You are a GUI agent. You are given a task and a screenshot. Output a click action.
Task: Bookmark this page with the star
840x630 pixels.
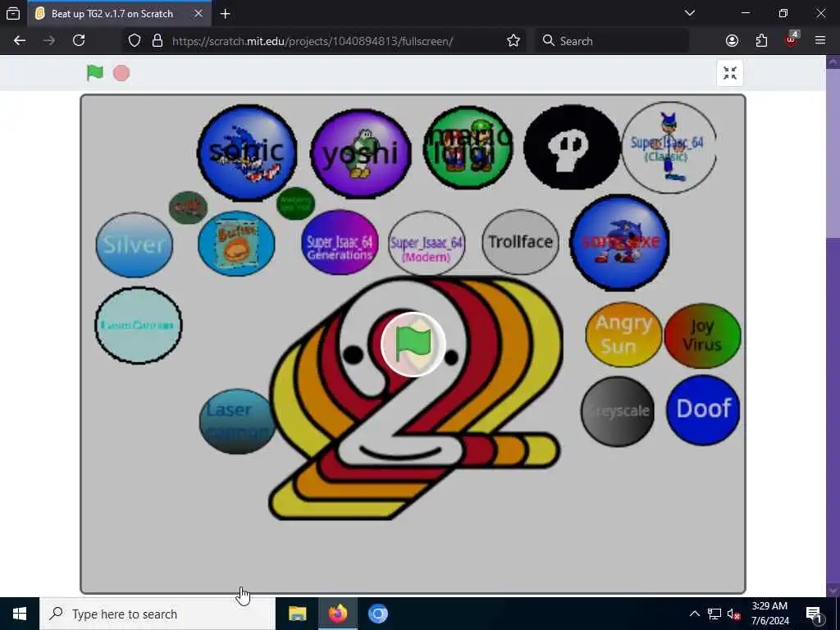(x=514, y=41)
